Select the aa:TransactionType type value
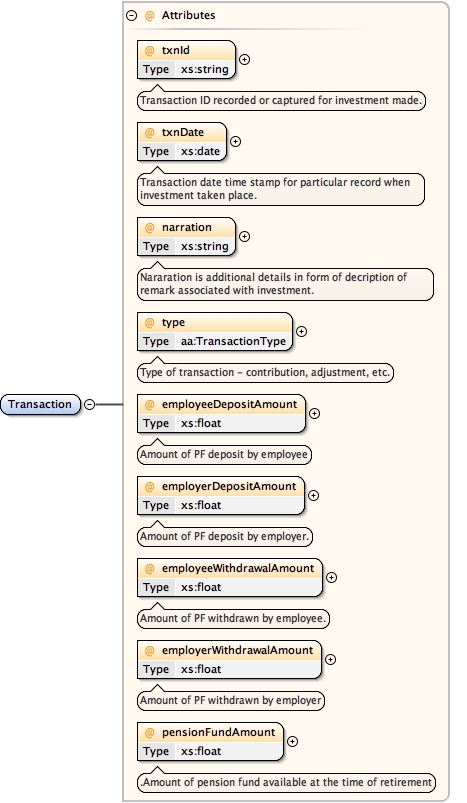This screenshot has width=467, height=803. [x=233, y=341]
